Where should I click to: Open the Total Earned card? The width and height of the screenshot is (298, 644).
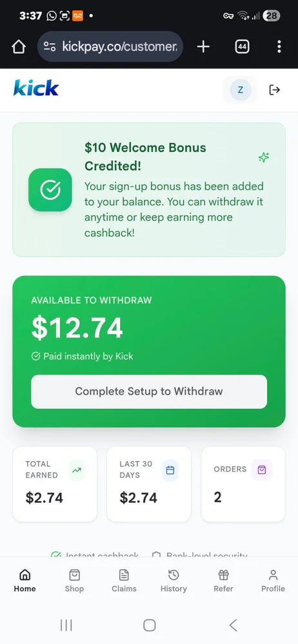[x=55, y=484]
